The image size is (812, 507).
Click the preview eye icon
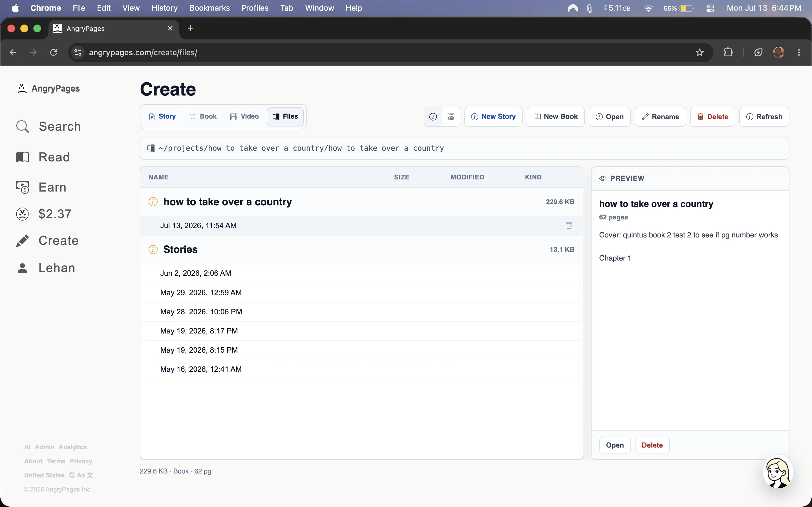point(603,178)
